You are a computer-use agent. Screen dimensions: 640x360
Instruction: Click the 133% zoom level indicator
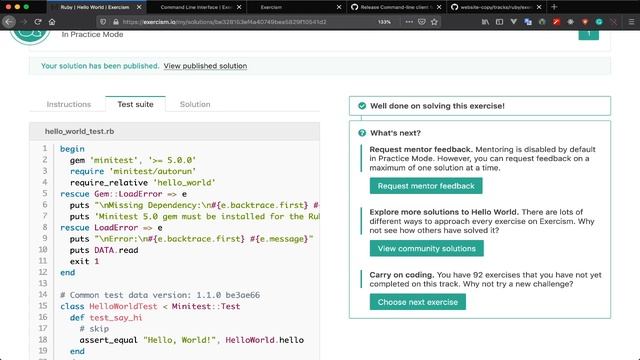point(384,22)
